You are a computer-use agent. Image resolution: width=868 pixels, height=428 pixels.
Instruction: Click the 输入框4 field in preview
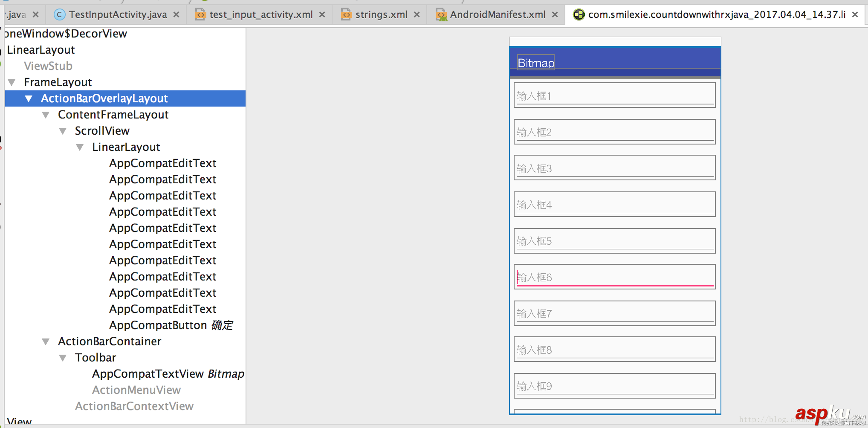[x=615, y=204]
